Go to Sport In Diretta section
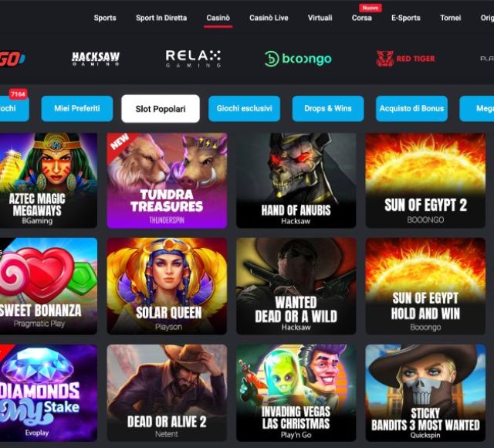 tap(161, 18)
